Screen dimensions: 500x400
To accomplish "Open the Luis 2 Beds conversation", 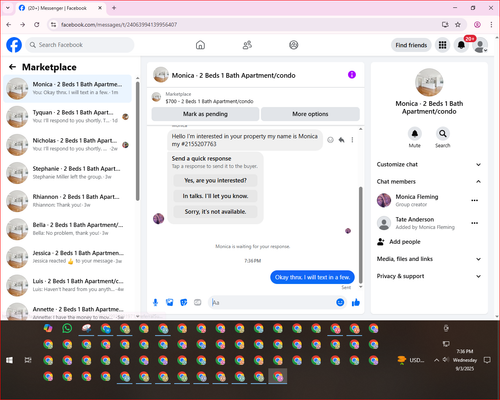I will (68, 285).
